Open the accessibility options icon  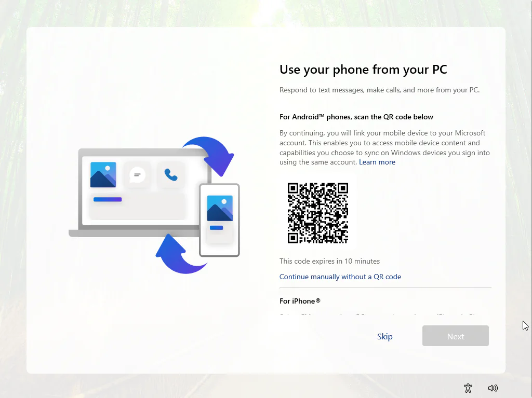(468, 388)
